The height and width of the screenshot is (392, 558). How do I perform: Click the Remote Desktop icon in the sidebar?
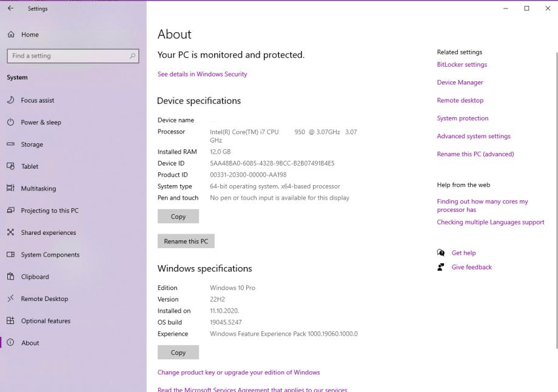(x=11, y=299)
